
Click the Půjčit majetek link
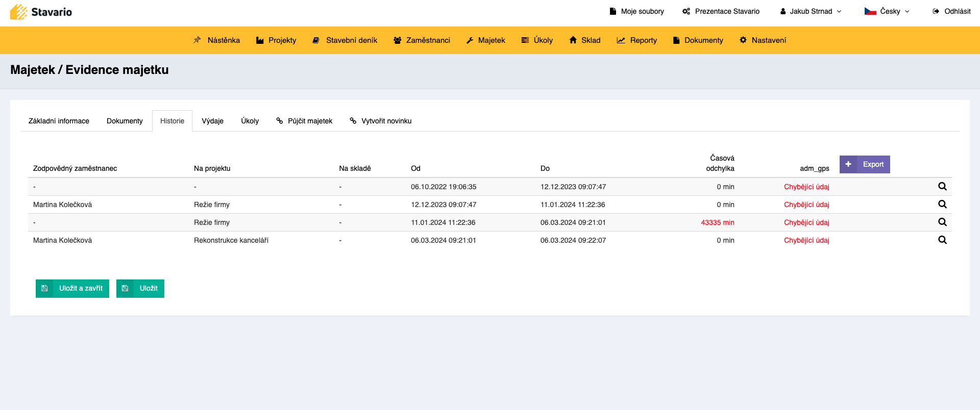304,121
